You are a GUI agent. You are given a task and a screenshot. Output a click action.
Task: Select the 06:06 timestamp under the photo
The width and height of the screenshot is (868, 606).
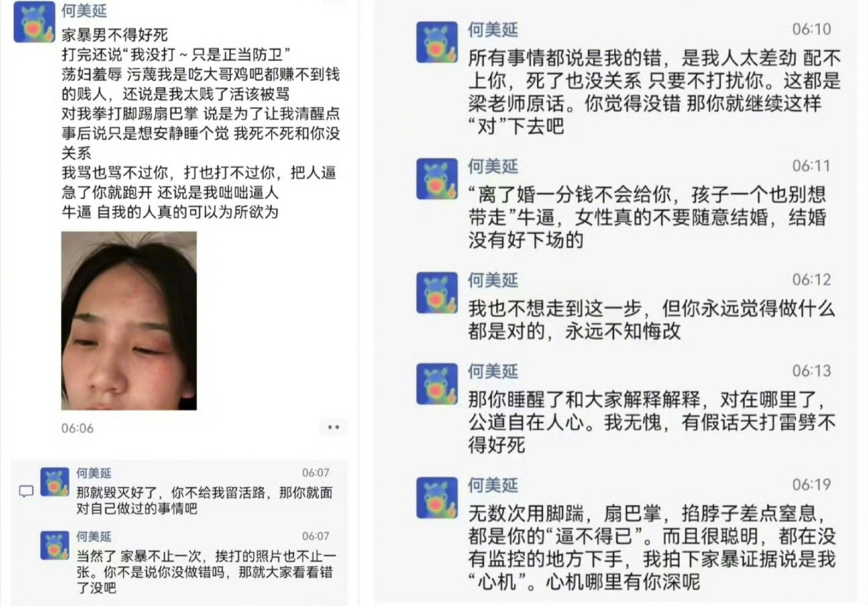78,428
